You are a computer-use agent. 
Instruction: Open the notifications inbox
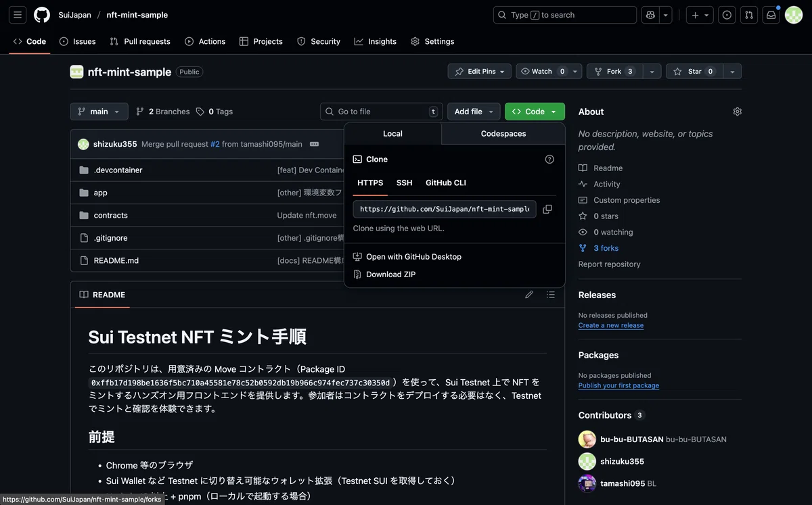(771, 15)
